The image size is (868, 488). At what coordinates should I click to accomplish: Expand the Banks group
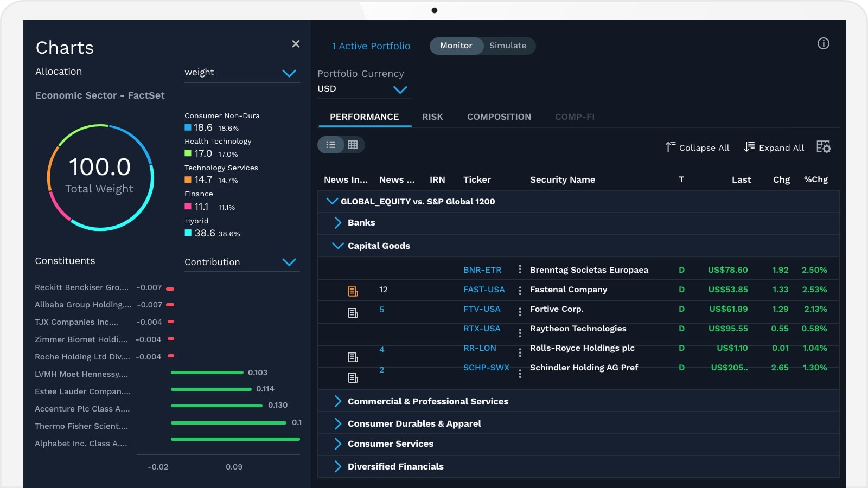(337, 223)
